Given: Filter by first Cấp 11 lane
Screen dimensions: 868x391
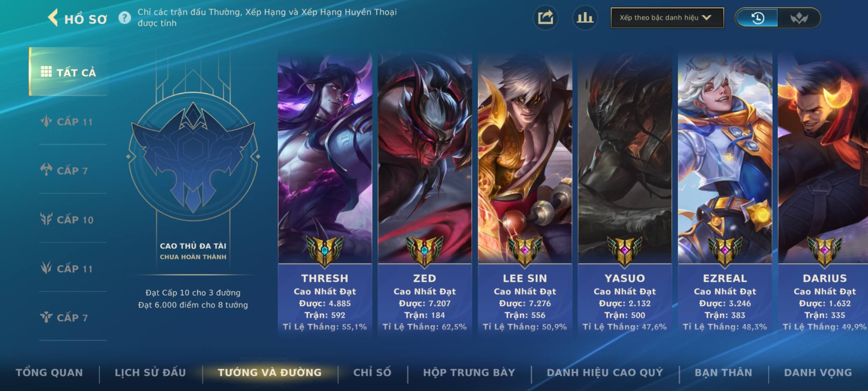Looking at the screenshot, I should [x=68, y=121].
